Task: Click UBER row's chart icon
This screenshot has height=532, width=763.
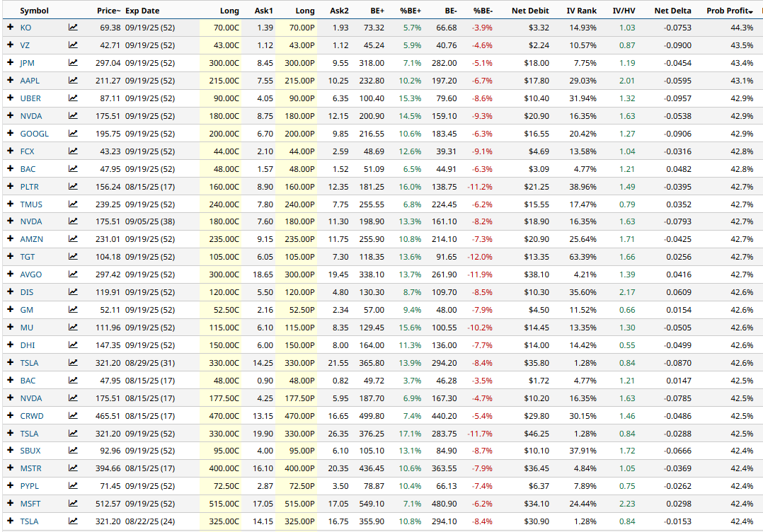Action: (x=73, y=98)
